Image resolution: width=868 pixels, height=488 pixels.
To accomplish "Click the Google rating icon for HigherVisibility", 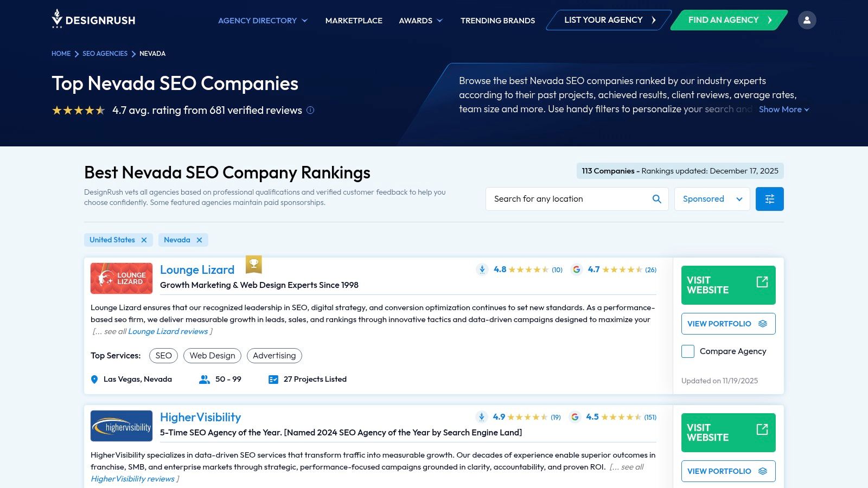I will point(576,417).
